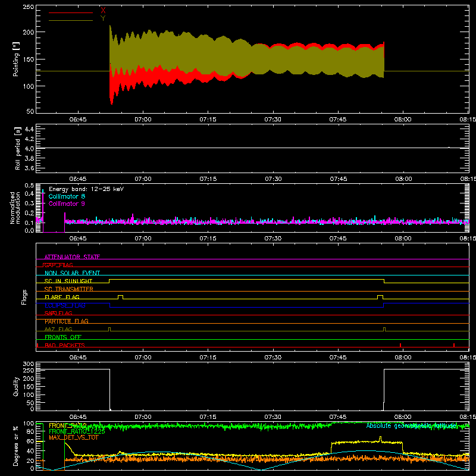This screenshot has width=476, height=476.
Task: Click the 07:15 label under Roll period plot
Action: click(208, 179)
